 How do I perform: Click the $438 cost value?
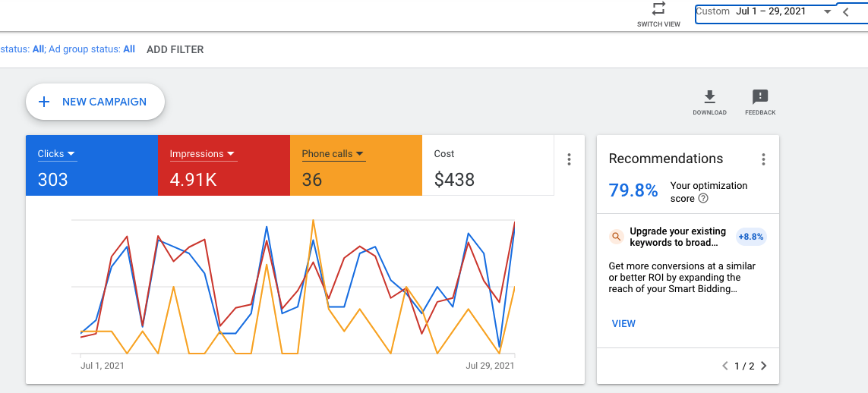click(x=454, y=180)
